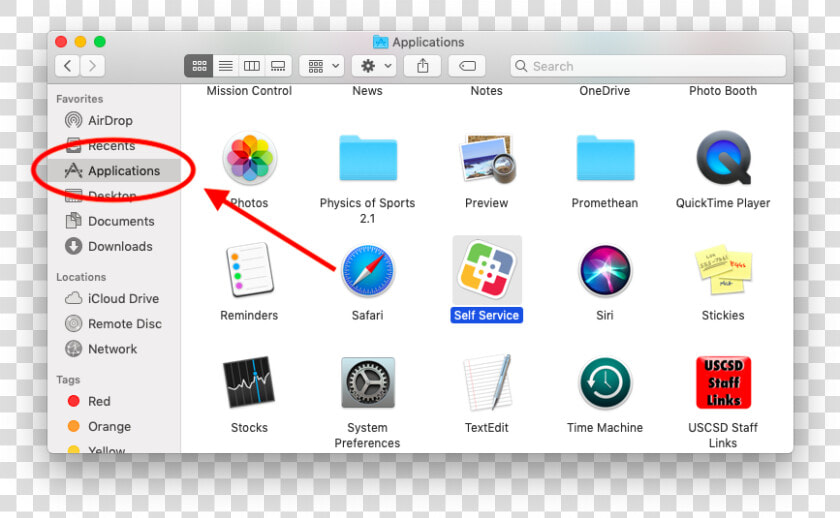Viewport: 840px width, 518px height.
Task: Click the OneDrive app label
Action: [x=605, y=91]
